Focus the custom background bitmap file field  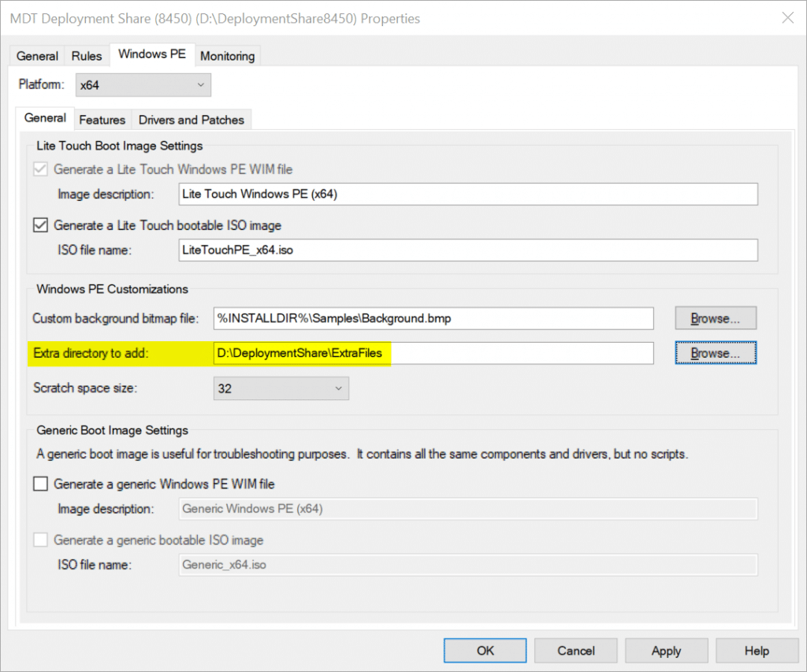[x=433, y=318]
